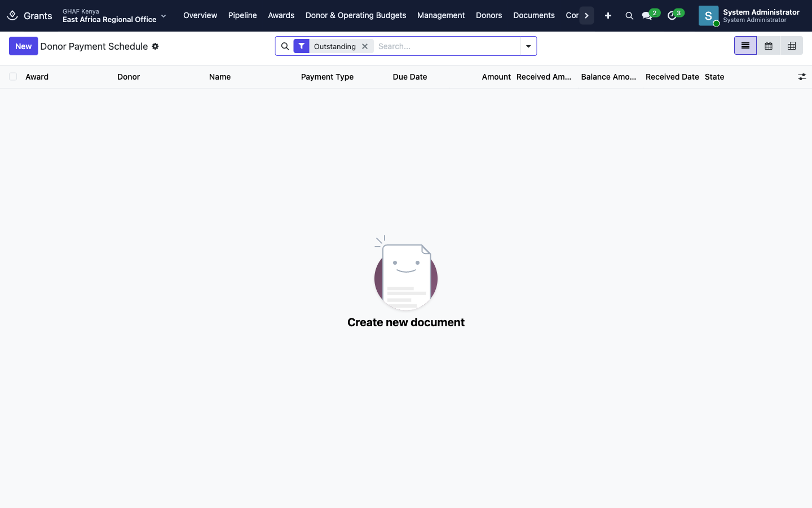Toggle the search options dropdown arrow
The width and height of the screenshot is (812, 508).
[x=528, y=46]
